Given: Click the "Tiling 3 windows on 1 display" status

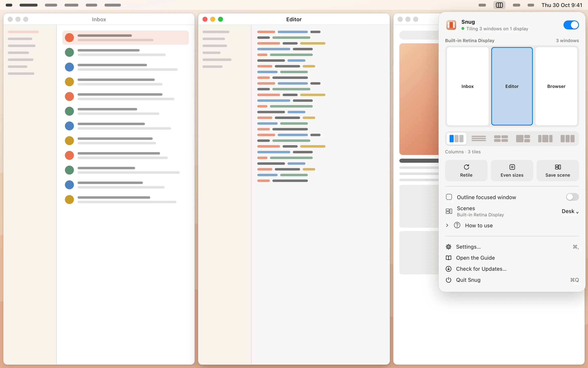Looking at the screenshot, I should pyautogui.click(x=497, y=29).
